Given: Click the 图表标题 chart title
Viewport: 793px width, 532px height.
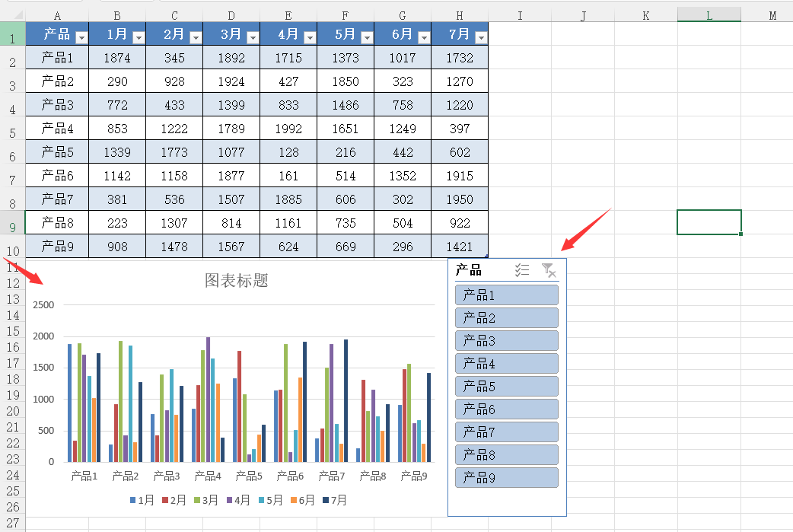Looking at the screenshot, I should click(236, 280).
